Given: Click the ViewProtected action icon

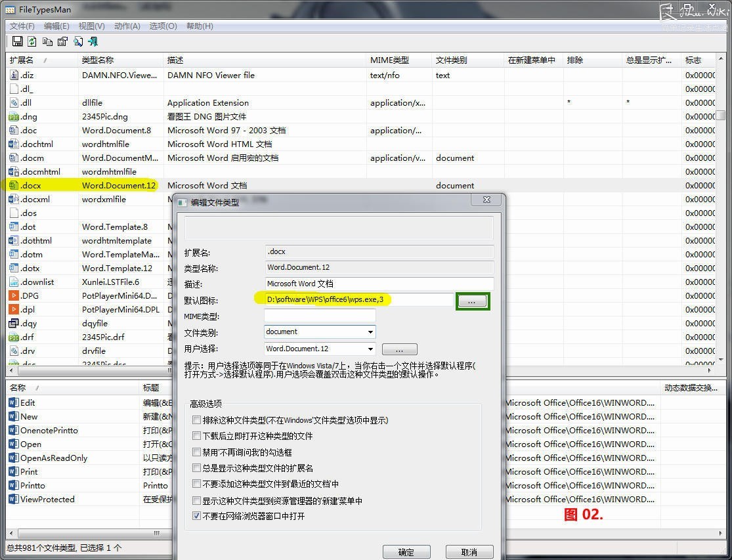Looking at the screenshot, I should coord(14,500).
